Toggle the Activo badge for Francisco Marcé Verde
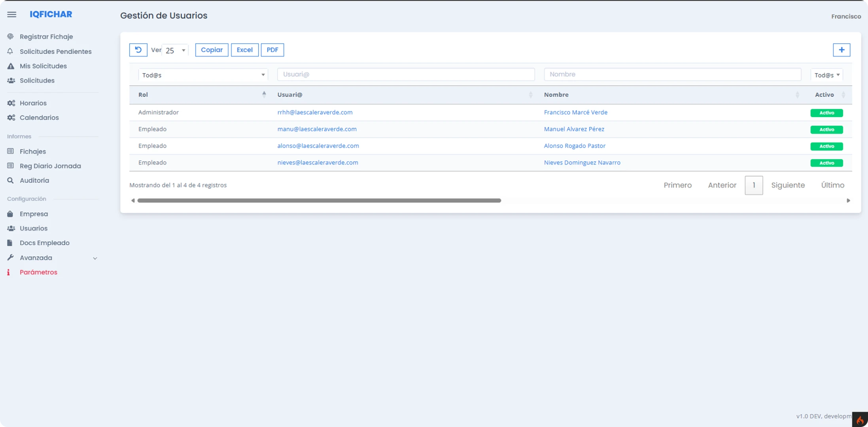The width and height of the screenshot is (868, 427). [826, 113]
